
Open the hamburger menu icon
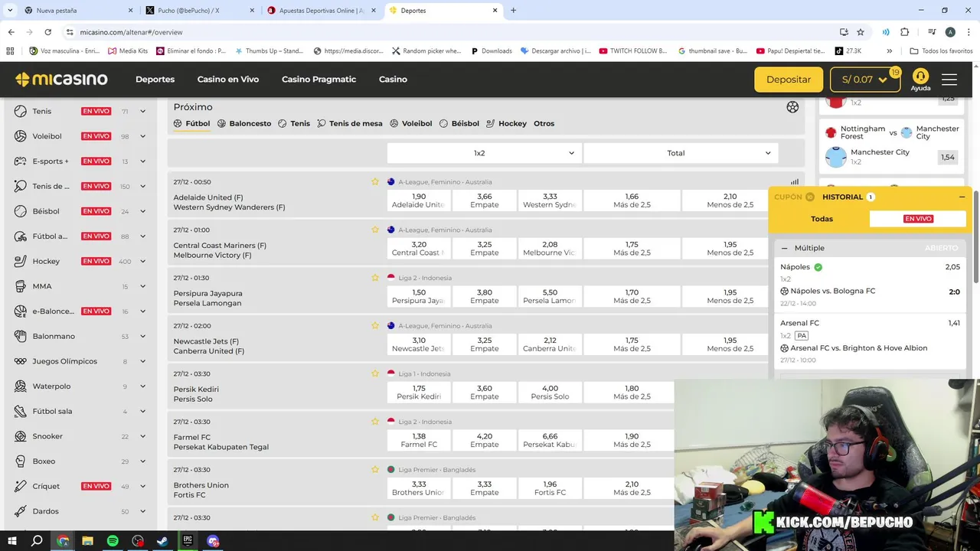(949, 80)
